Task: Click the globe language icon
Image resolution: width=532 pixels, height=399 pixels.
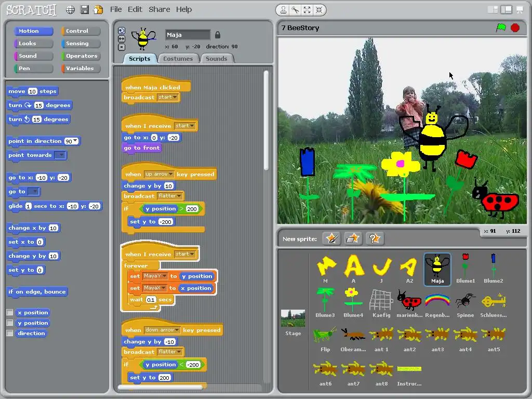Action: [x=70, y=10]
